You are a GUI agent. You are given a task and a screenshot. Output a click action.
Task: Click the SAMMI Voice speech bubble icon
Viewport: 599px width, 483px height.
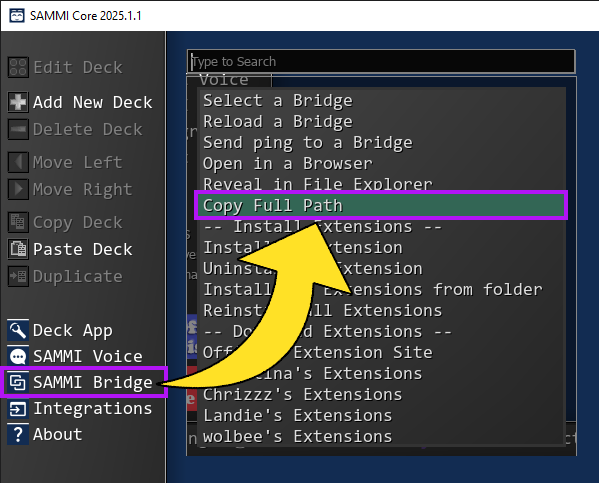(18, 356)
